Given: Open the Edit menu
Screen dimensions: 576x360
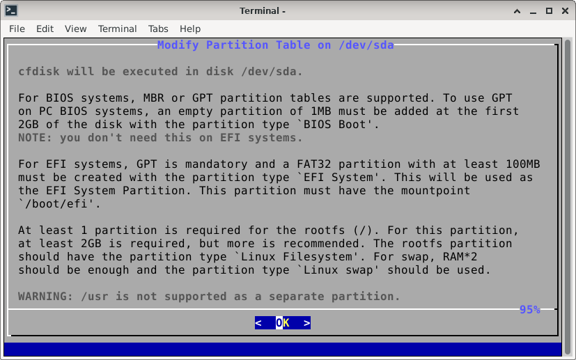Looking at the screenshot, I should click(45, 29).
